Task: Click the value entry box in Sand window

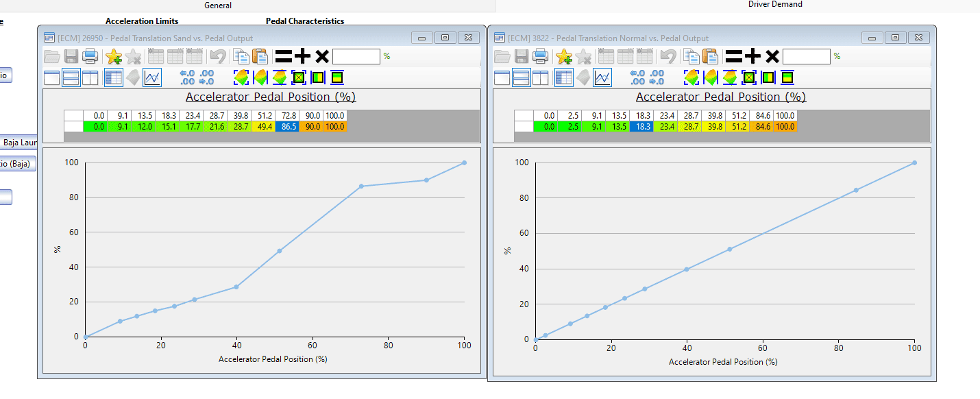Action: tap(356, 56)
